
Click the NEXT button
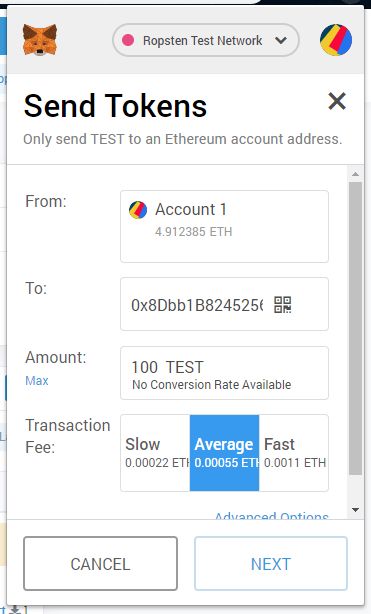pyautogui.click(x=271, y=563)
